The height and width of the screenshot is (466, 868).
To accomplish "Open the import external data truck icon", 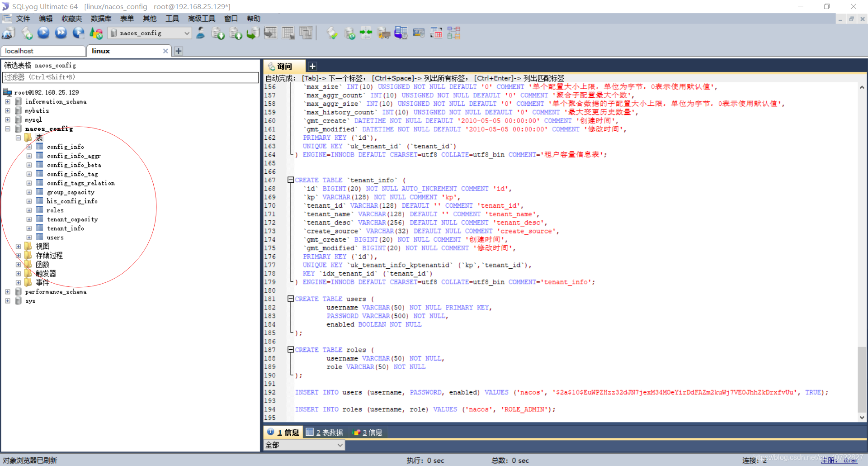I will coord(384,33).
